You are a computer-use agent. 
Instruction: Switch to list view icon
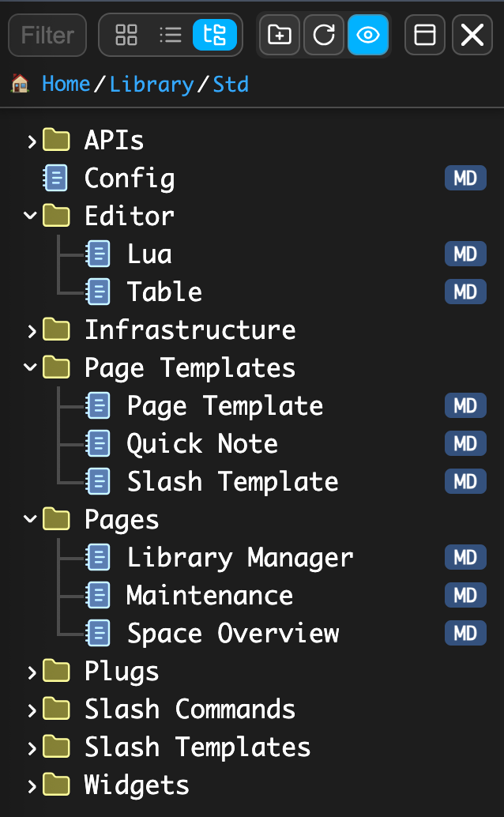click(170, 35)
